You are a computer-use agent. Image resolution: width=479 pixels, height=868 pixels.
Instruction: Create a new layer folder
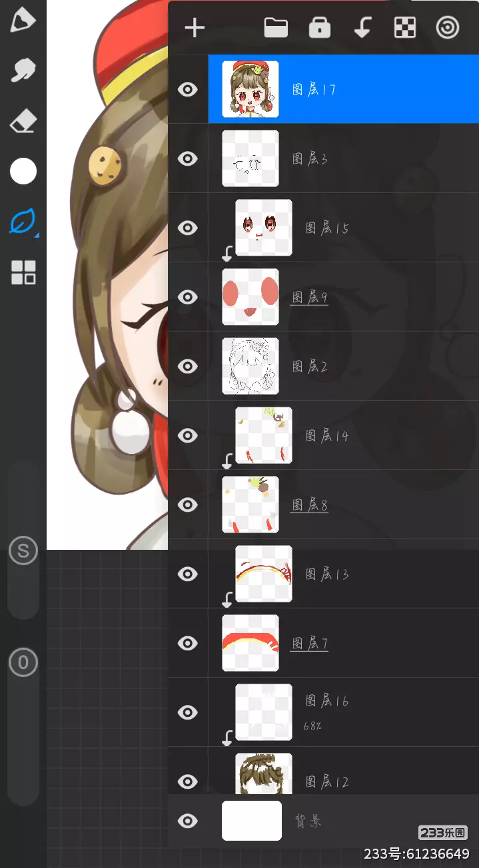(276, 28)
